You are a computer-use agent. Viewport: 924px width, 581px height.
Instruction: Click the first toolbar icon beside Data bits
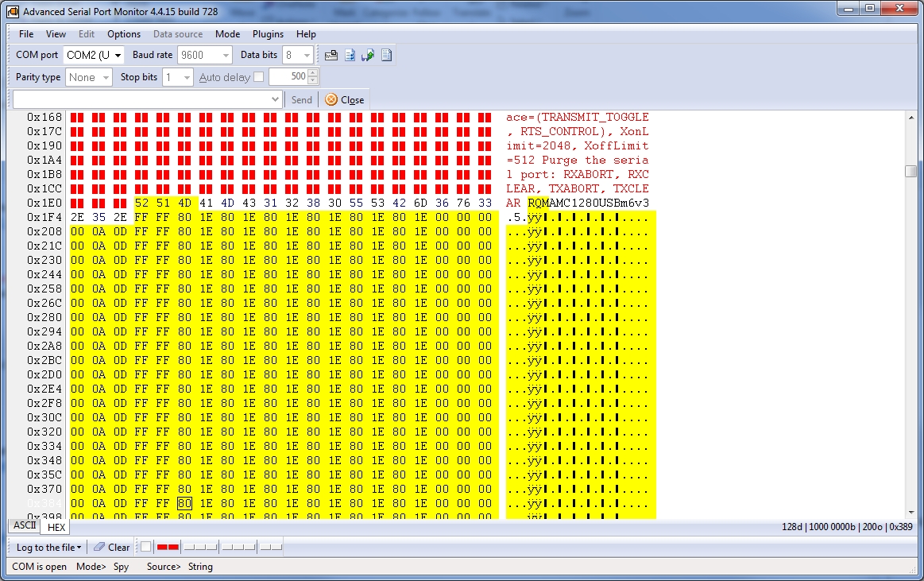tap(331, 55)
